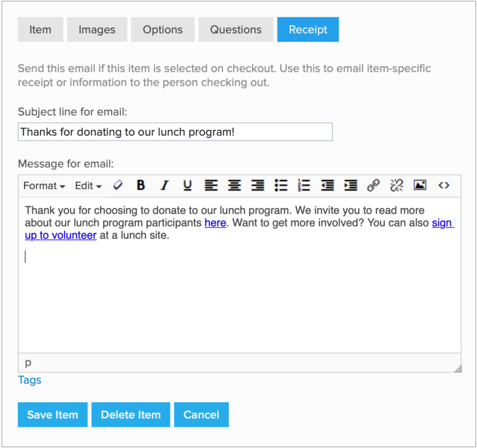
Task: Toggle bold formatting in the editor
Action: coord(141,185)
